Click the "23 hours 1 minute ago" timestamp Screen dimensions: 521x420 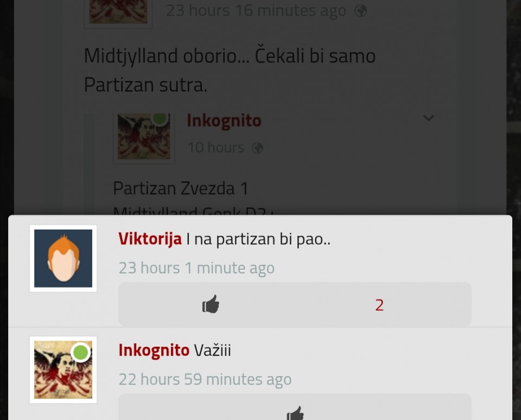coord(196,268)
